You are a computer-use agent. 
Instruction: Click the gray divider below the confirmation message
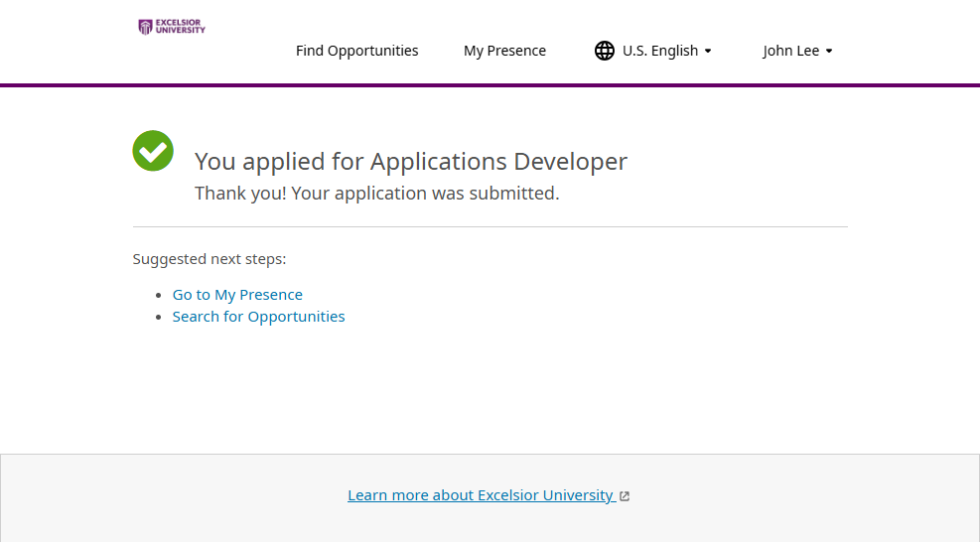coord(490,227)
